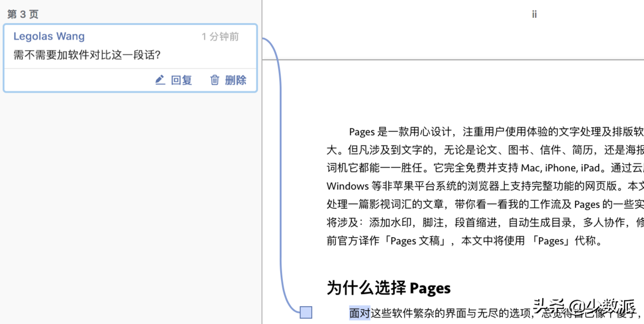
Task: Click the line starting '大。但凡涉及到文字的'
Action: tap(485, 150)
